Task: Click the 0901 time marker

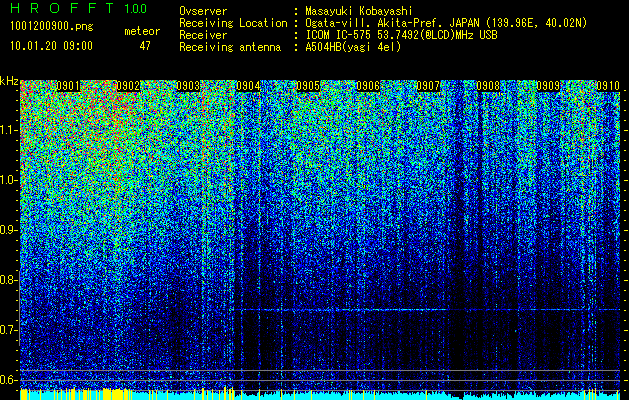Action: [68, 86]
